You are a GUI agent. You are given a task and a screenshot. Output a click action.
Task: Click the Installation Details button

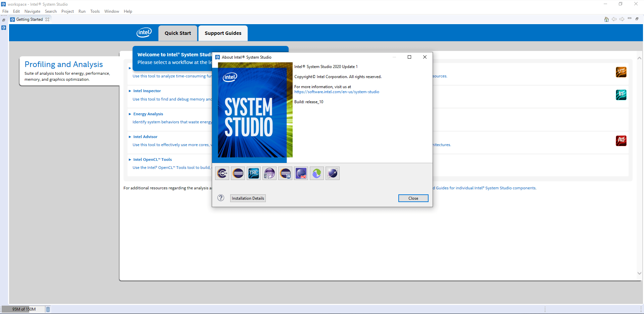point(248,198)
